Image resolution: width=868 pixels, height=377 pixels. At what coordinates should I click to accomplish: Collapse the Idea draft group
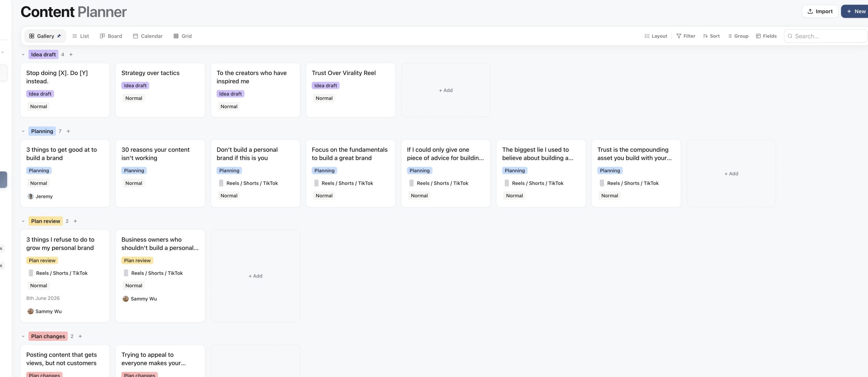(x=23, y=55)
